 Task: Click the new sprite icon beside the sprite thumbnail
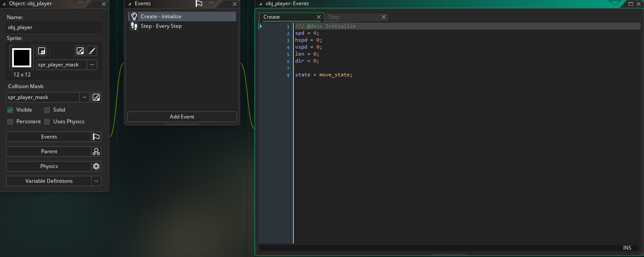[42, 51]
